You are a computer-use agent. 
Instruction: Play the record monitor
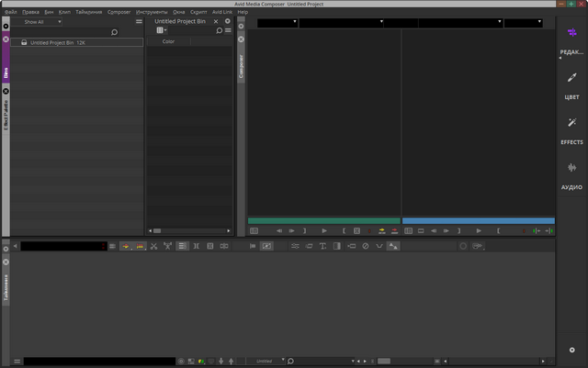click(479, 231)
